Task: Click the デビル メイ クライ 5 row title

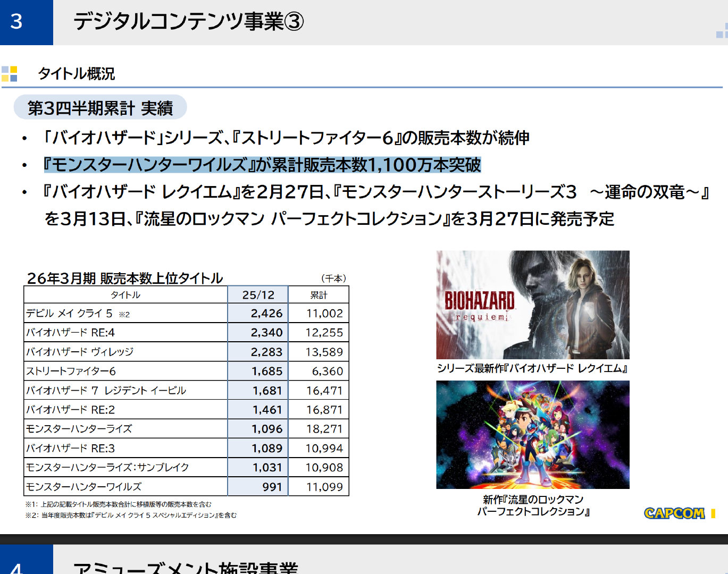Action: 78,314
